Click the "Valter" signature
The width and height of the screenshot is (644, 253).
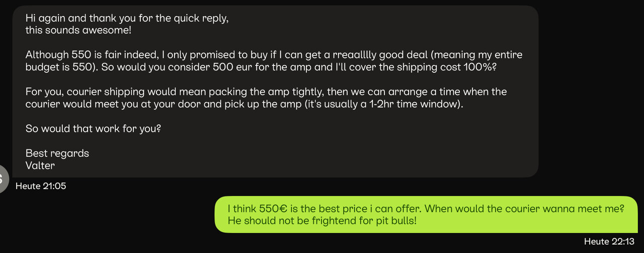point(40,165)
